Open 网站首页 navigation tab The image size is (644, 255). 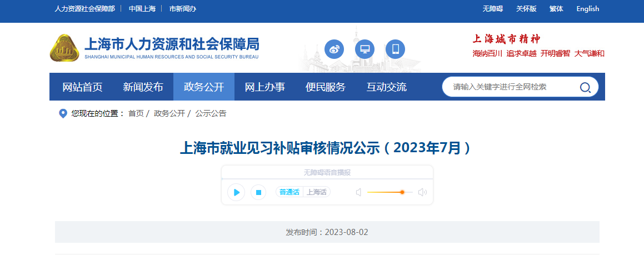point(82,87)
